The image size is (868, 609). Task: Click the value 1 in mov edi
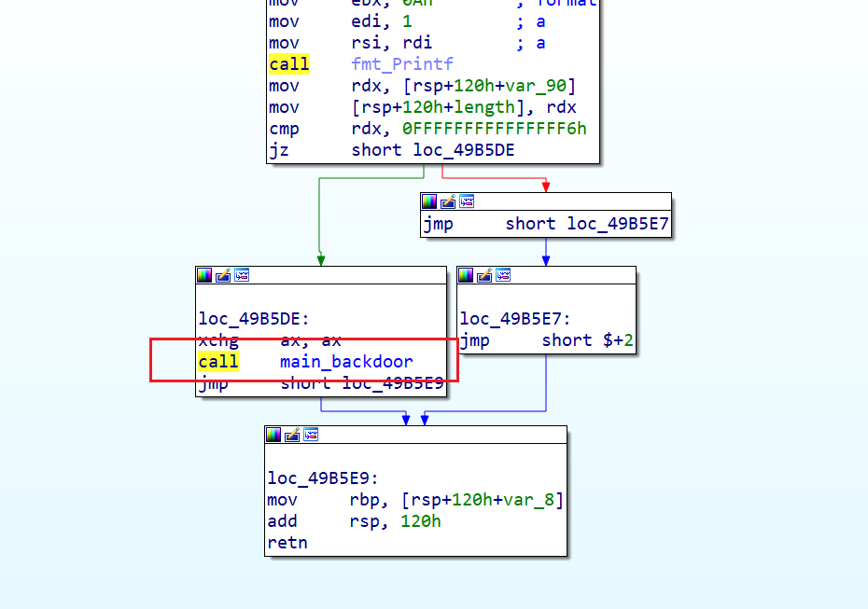click(x=408, y=21)
